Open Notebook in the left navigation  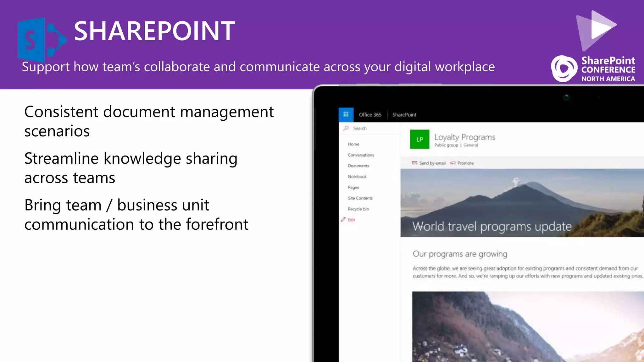(x=357, y=177)
